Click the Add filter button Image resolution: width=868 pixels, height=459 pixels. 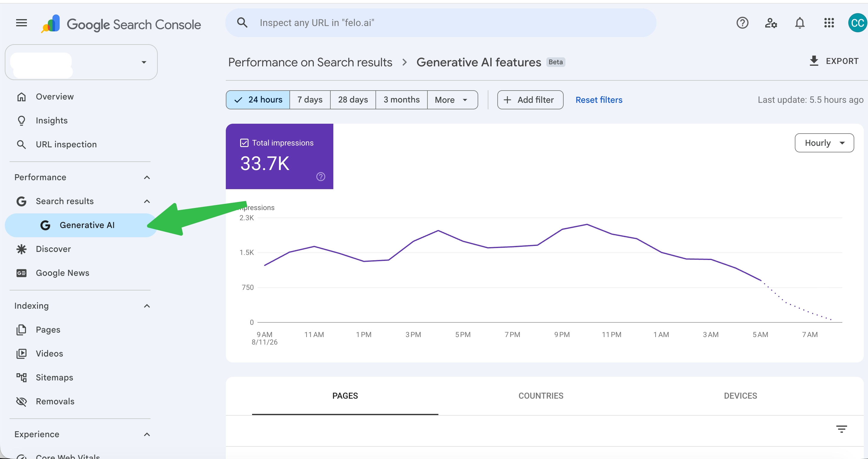530,100
